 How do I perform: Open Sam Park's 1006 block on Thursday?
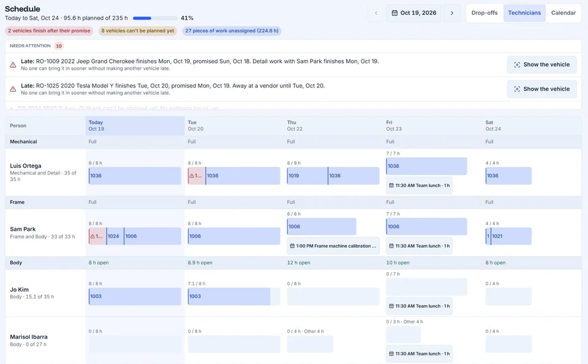coord(322,226)
